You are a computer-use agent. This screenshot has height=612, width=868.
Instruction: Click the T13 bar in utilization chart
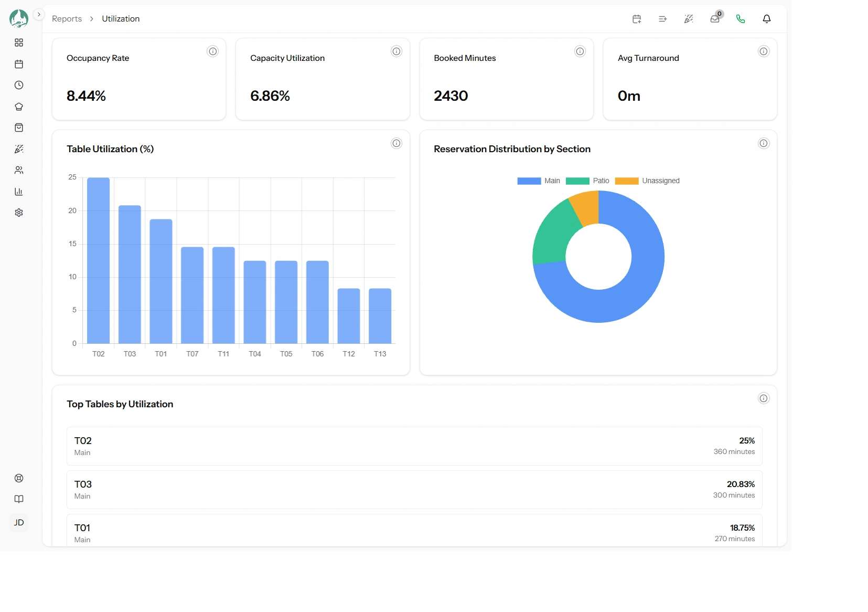pyautogui.click(x=380, y=316)
